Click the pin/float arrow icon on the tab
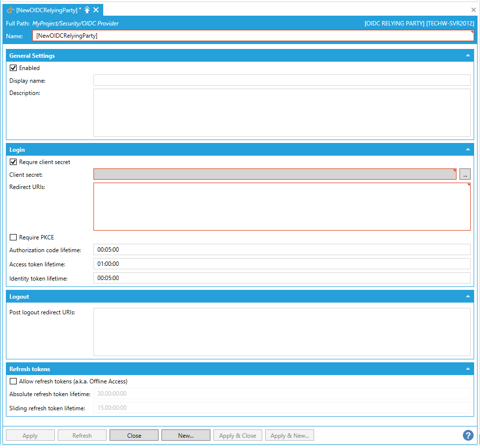Viewport: 480px width, 448px height. point(87,10)
